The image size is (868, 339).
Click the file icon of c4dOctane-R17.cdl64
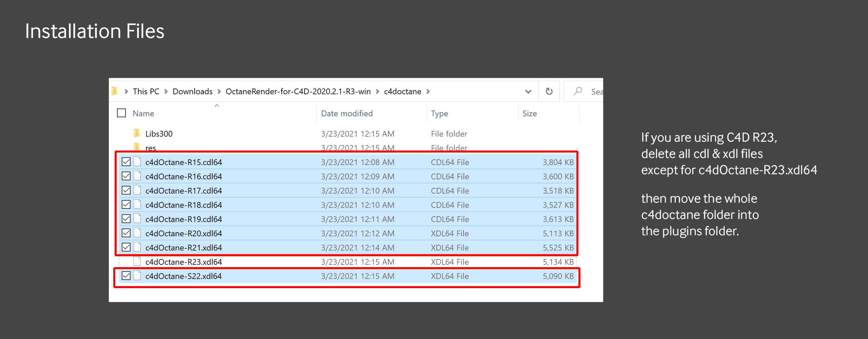[x=137, y=190]
